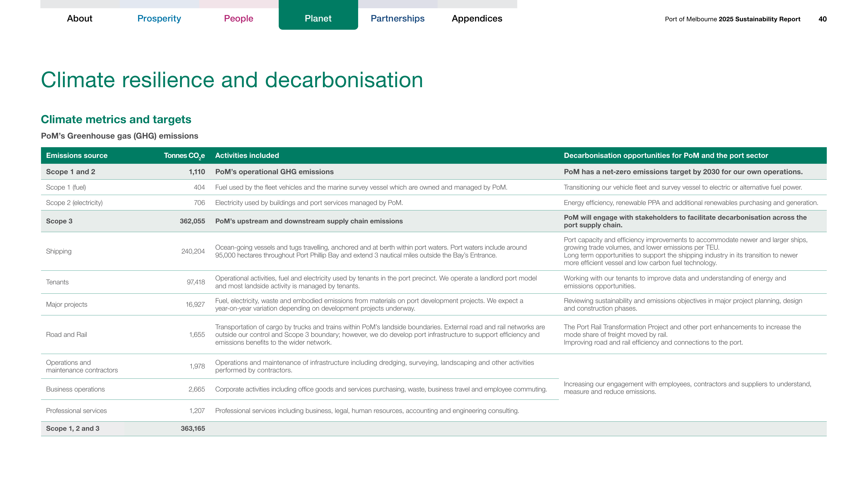Click the 'Scope 2 (electricity)' row label
The height and width of the screenshot is (488, 868).
(x=74, y=203)
